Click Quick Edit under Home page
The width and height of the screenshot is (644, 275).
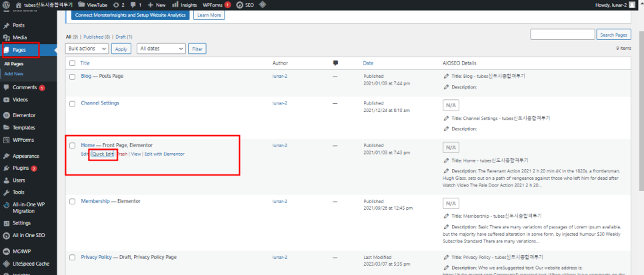[103, 154]
